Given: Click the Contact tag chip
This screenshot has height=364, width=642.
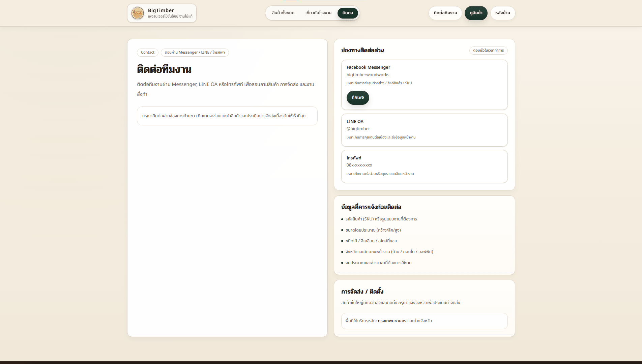Looking at the screenshot, I should [148, 53].
